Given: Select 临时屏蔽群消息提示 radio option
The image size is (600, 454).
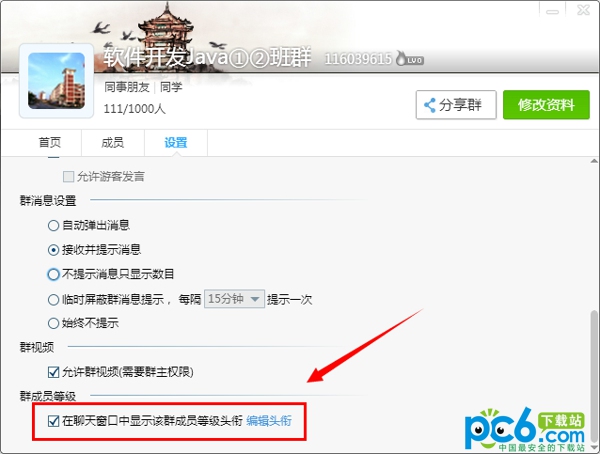Looking at the screenshot, I should 53,299.
